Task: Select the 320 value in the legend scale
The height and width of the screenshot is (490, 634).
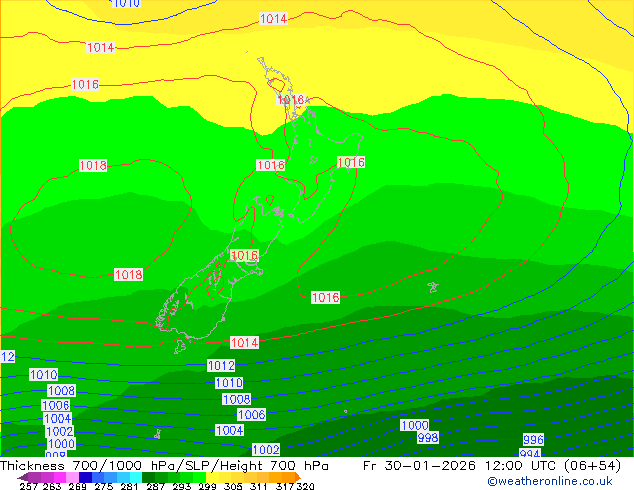Action: pyautogui.click(x=306, y=487)
